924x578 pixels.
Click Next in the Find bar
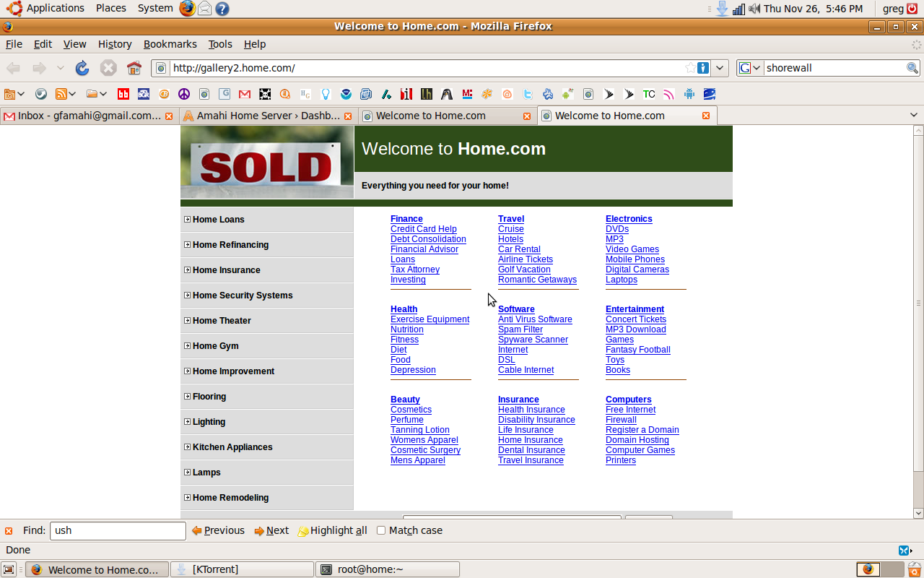click(271, 530)
